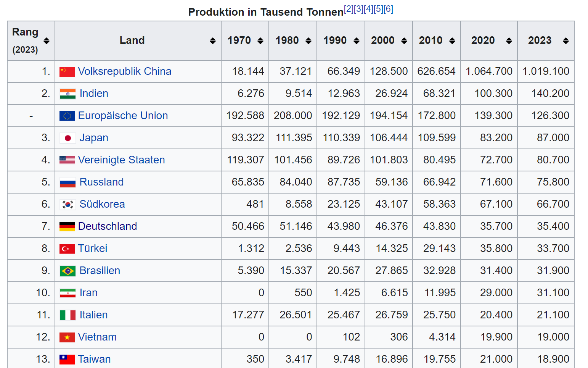Select USA's 1970 value 119.307
Screen dimensions: 588x368
[x=246, y=160]
